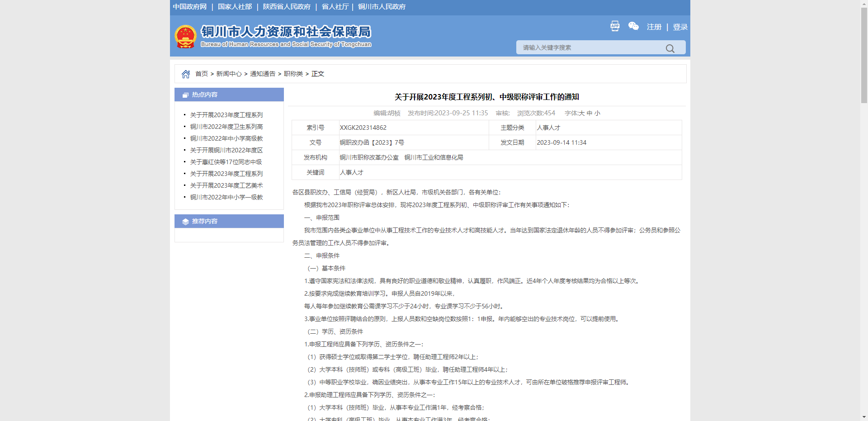Click scrollbar up arrow
Image resolution: width=868 pixels, height=421 pixels.
coord(864,4)
